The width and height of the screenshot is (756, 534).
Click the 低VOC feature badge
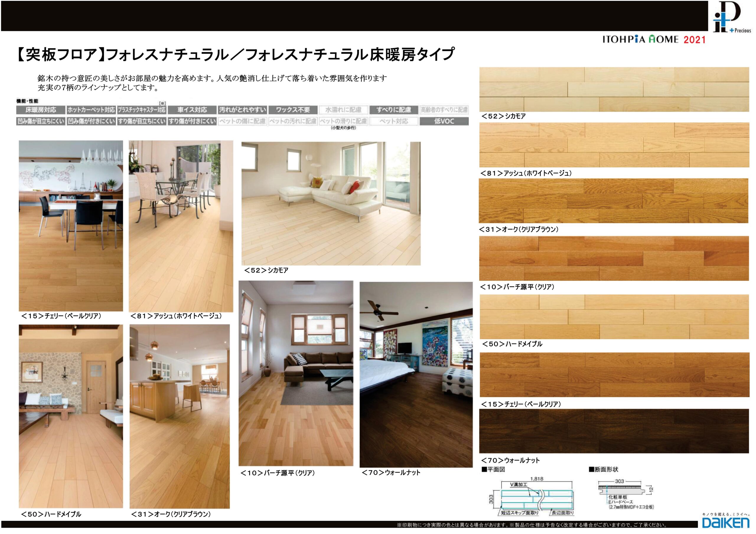pos(444,122)
